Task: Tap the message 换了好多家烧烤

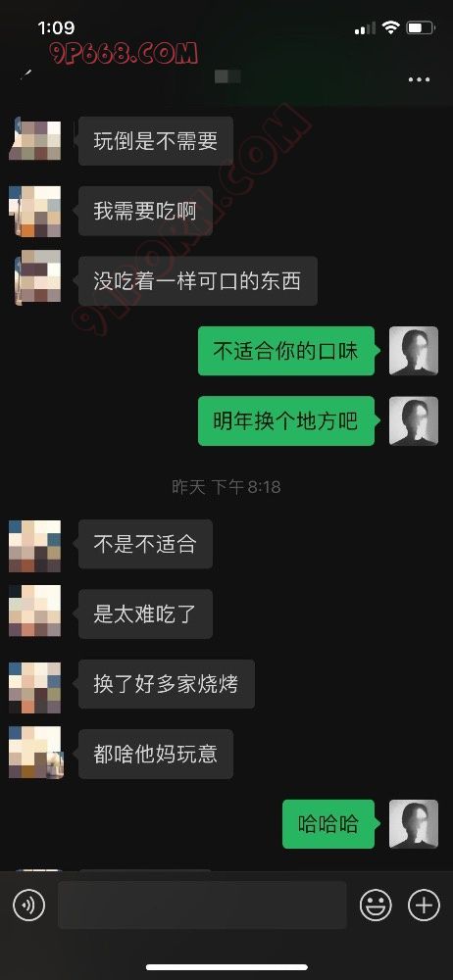Action: tap(167, 684)
